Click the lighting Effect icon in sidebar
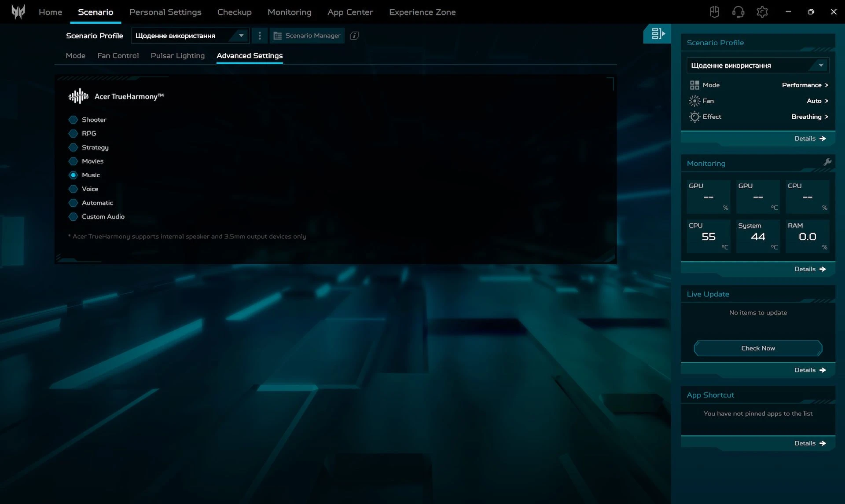The height and width of the screenshot is (504, 845). pyautogui.click(x=694, y=117)
